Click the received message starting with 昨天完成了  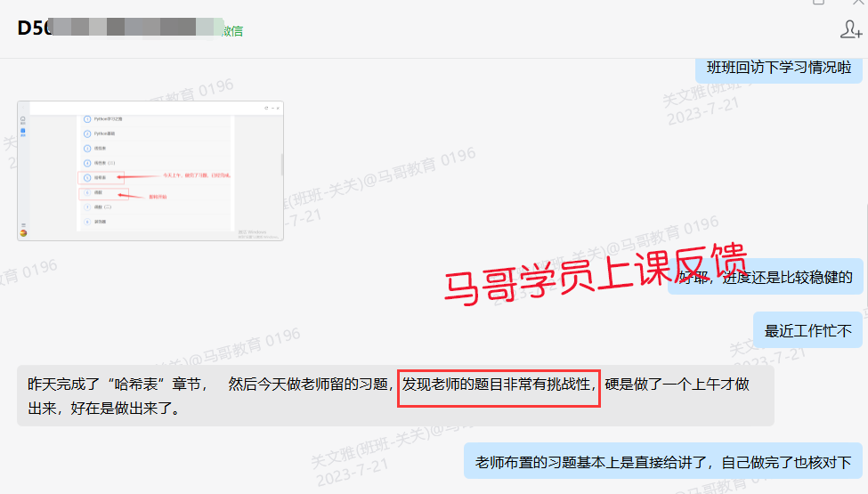coord(395,396)
